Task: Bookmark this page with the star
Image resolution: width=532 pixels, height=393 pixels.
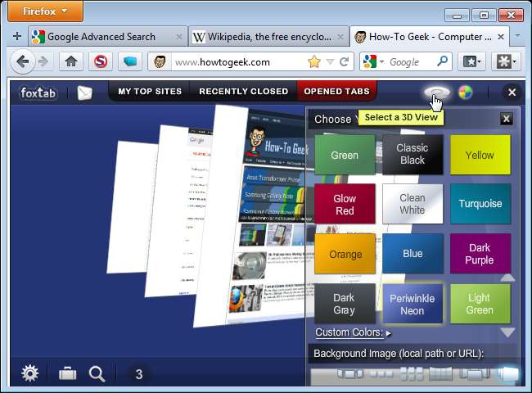Action: pos(314,61)
